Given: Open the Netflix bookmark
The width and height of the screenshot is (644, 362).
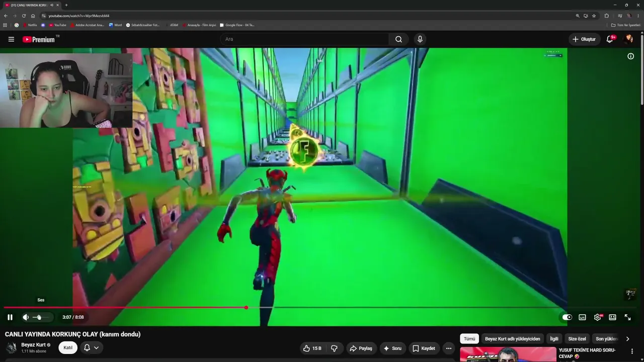Looking at the screenshot, I should (x=30, y=25).
